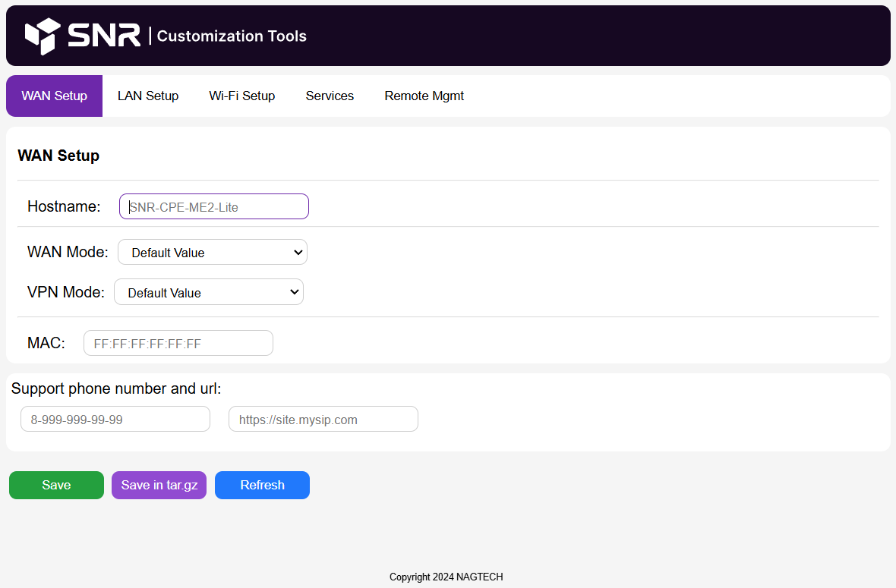The height and width of the screenshot is (588, 896).
Task: Open the Wi-Fi Setup tab
Action: pyautogui.click(x=242, y=96)
